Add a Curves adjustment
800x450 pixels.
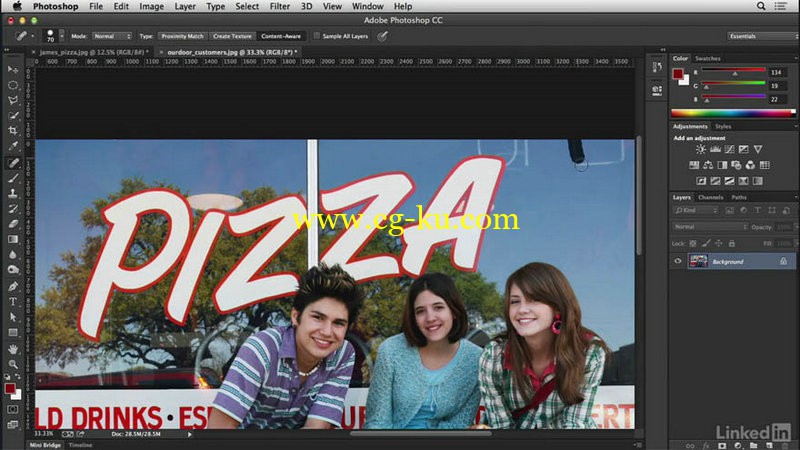[729, 149]
